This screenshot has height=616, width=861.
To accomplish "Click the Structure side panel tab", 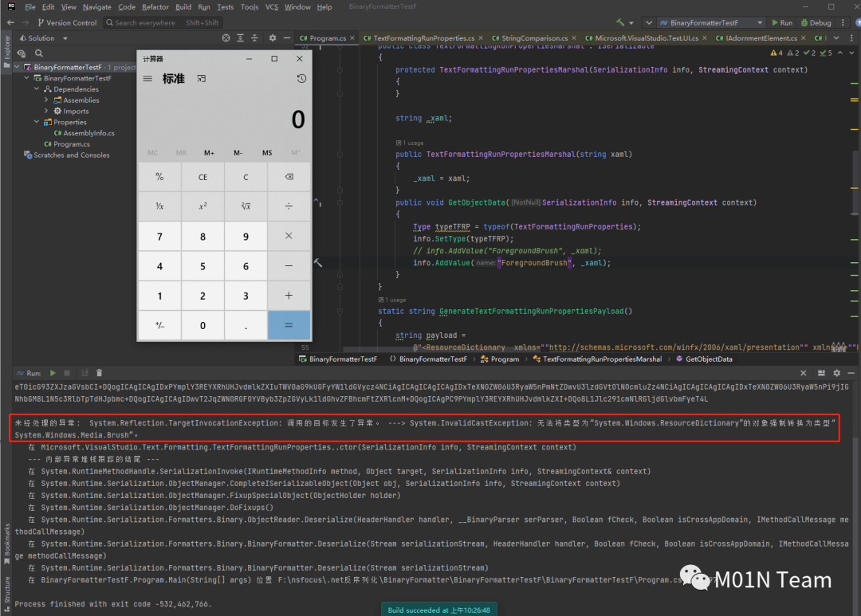I will pos(6,594).
